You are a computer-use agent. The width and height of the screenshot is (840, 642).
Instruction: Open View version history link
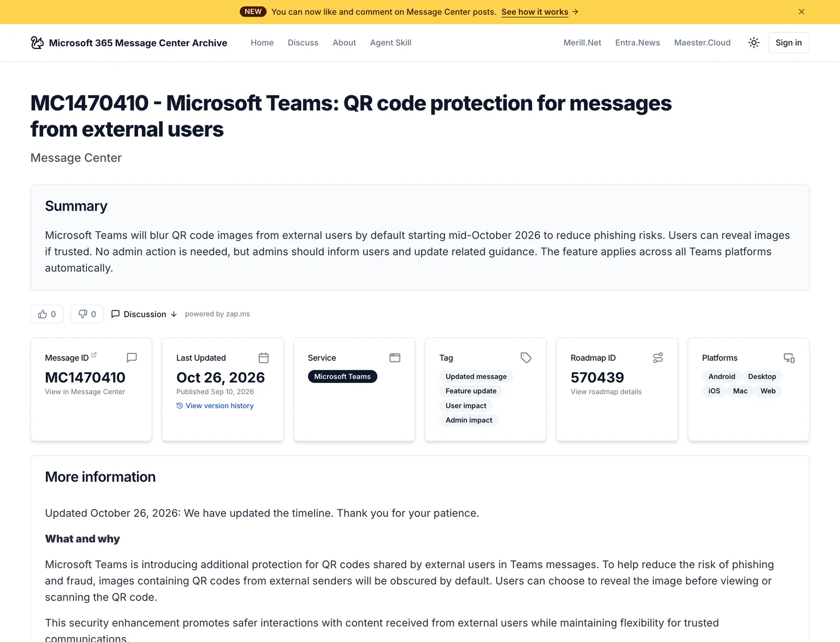(x=215, y=406)
